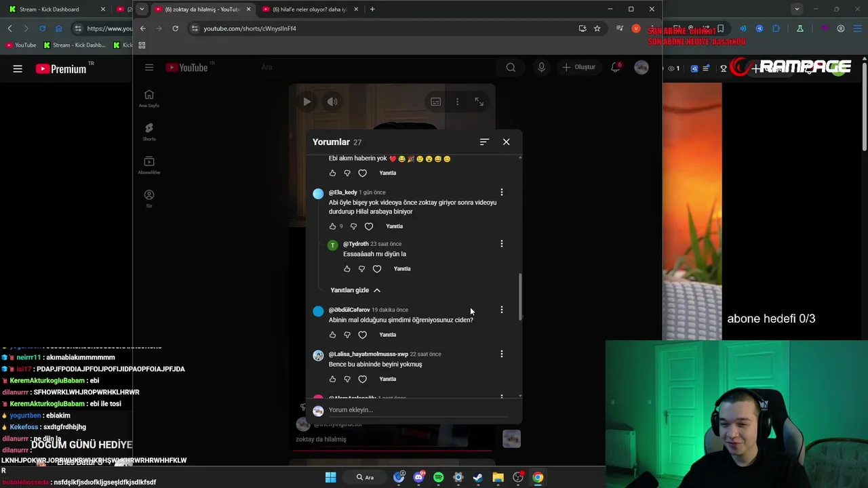868x488 pixels.
Task: Dislike the @ƏbdülCəfərov comment
Action: tap(347, 335)
